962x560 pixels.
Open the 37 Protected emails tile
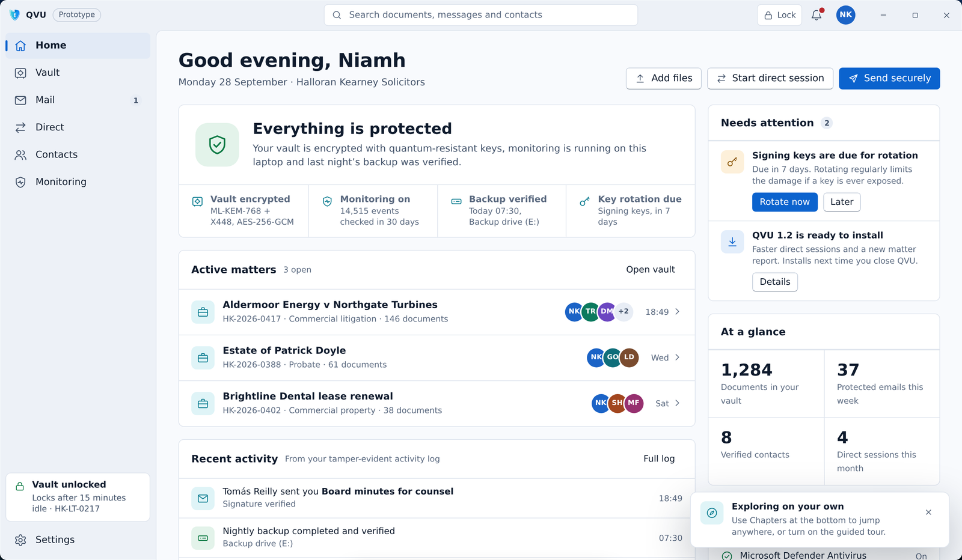click(882, 383)
